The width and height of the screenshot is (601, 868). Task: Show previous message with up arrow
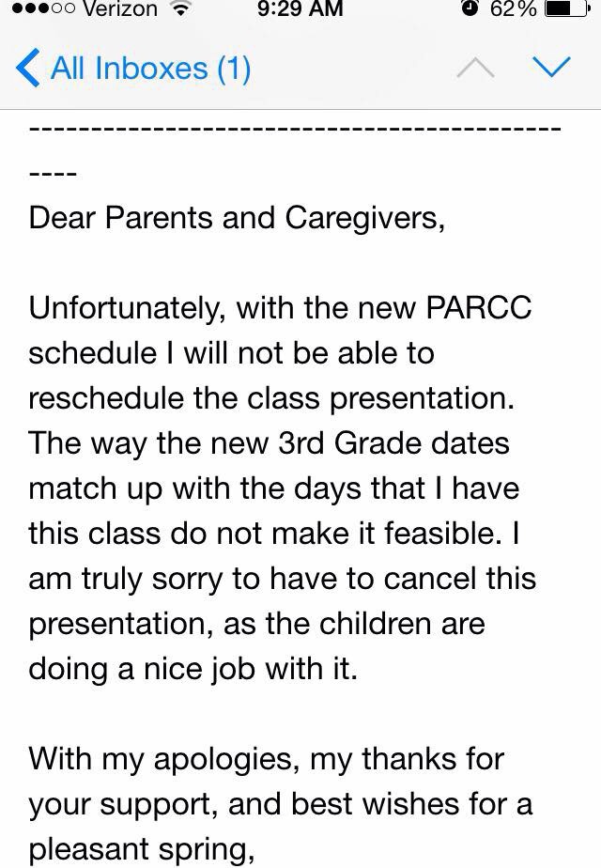coord(477,68)
